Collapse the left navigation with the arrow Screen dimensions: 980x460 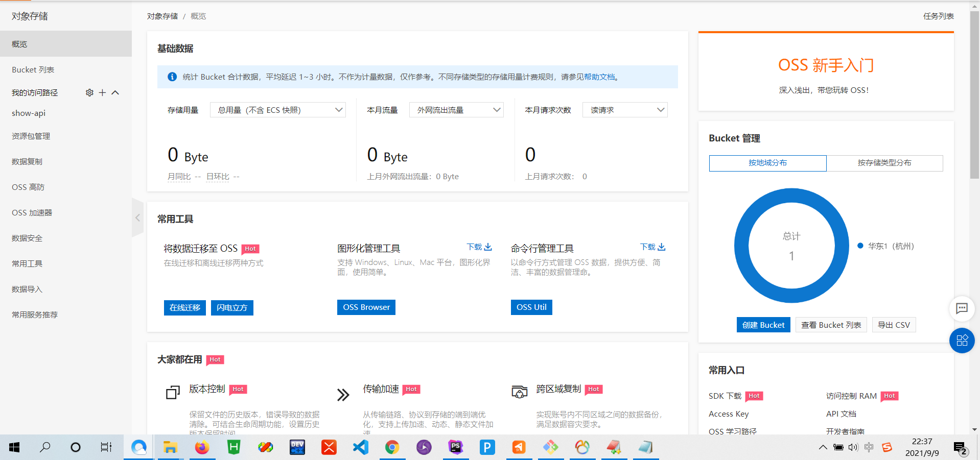(x=137, y=217)
